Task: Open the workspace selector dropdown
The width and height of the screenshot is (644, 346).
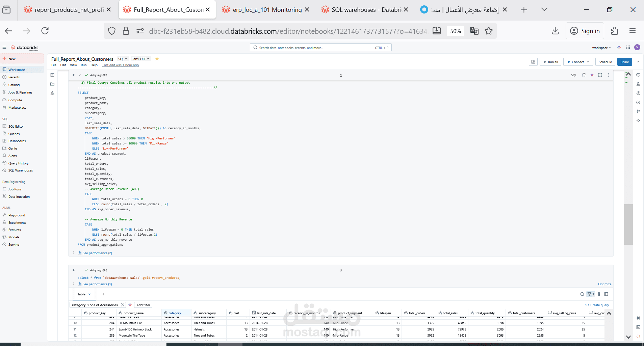Action: (601, 48)
